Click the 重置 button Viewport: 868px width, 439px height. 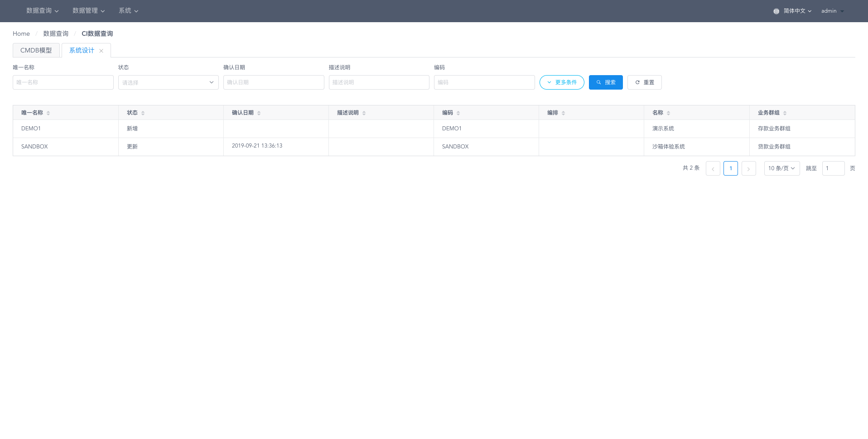(x=644, y=82)
